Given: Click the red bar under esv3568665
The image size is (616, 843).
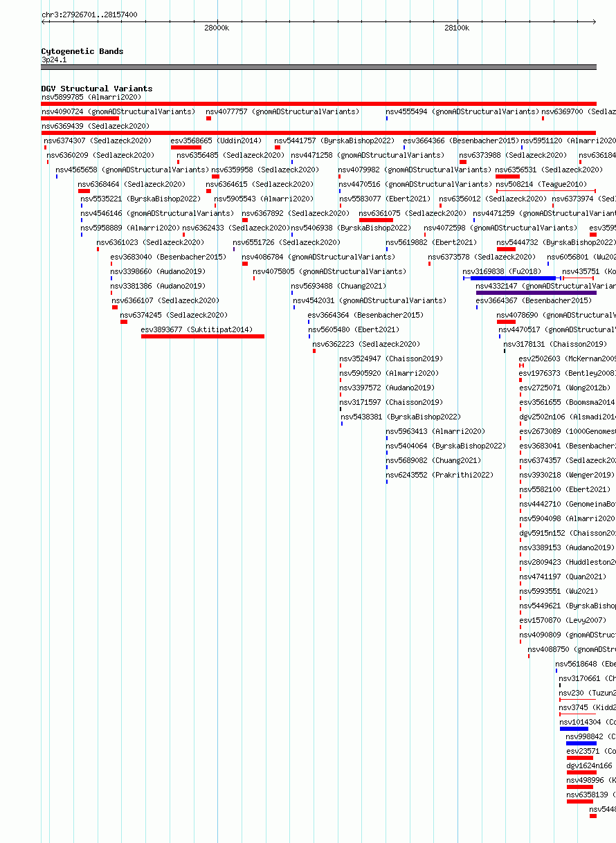Looking at the screenshot, I should (x=186, y=147).
